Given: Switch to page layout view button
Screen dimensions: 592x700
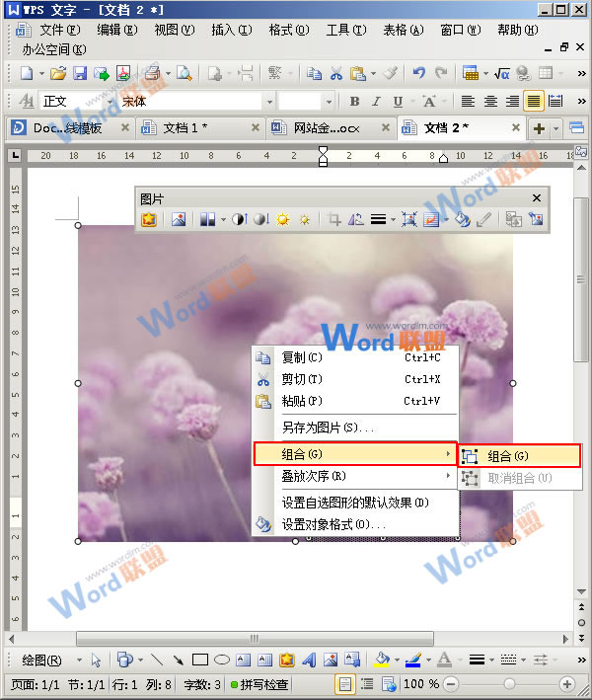Looking at the screenshot, I should tap(345, 684).
